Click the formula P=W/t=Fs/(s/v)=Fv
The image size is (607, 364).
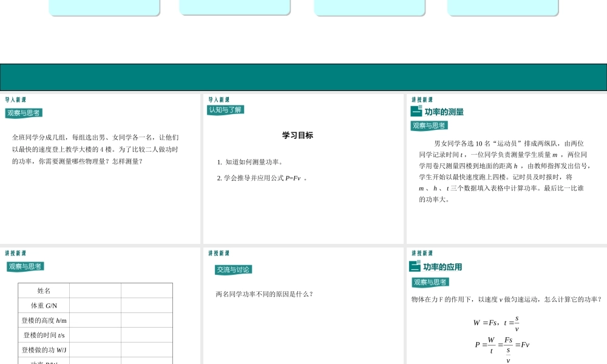(502, 349)
